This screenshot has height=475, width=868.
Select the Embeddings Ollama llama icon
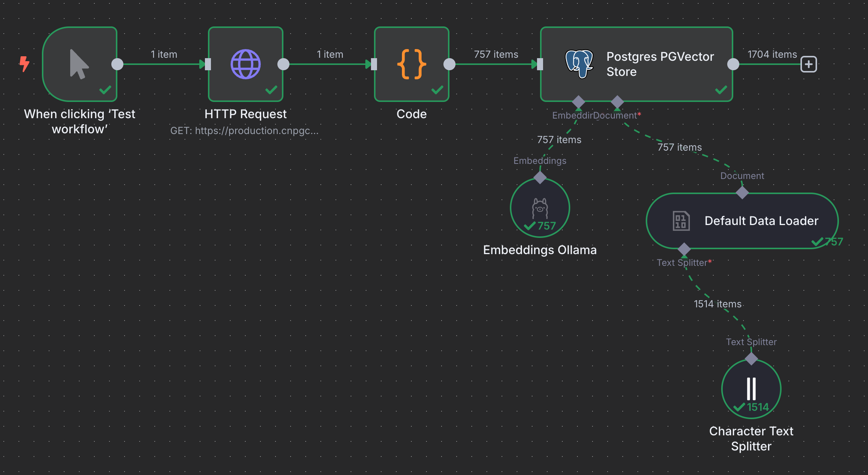540,208
